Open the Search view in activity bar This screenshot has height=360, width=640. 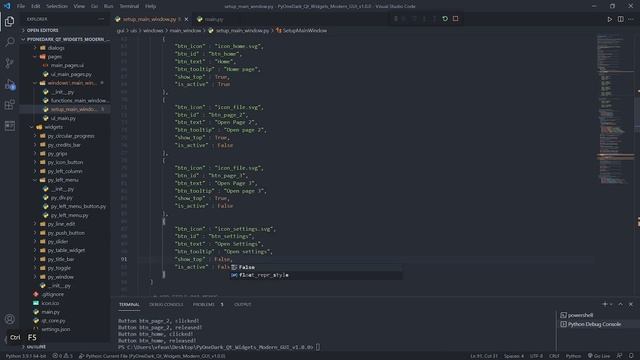(x=9, y=42)
